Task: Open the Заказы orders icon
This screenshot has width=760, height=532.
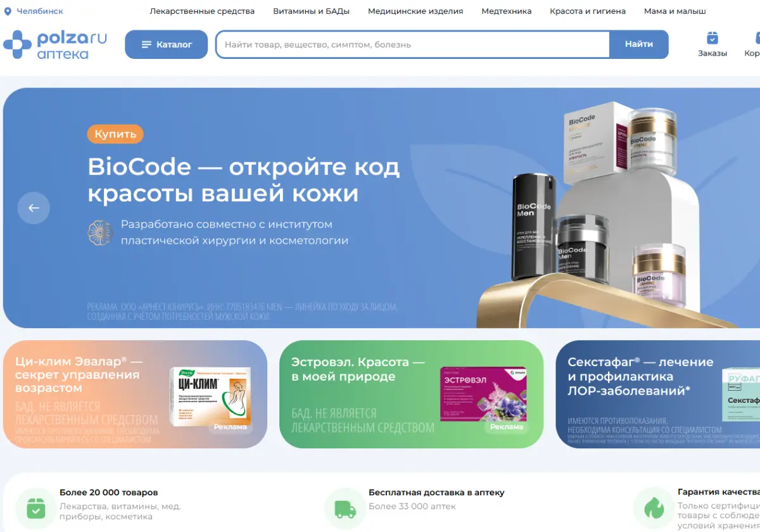Action: 712,44
